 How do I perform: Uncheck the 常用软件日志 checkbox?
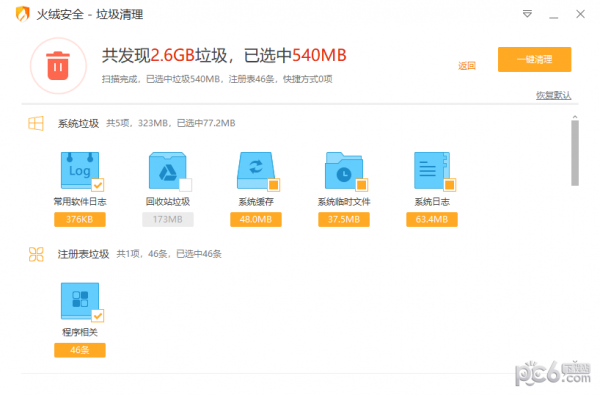(x=98, y=185)
